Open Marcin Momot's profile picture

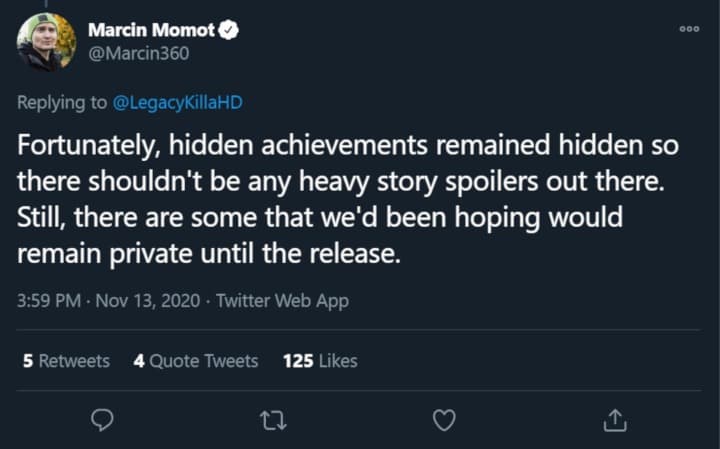click(x=45, y=42)
